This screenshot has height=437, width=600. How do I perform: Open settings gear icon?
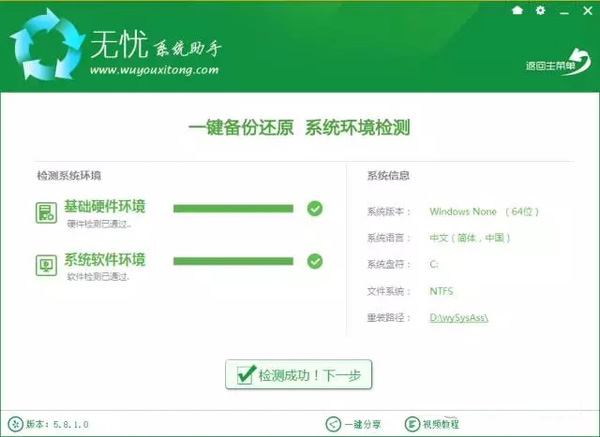tap(540, 10)
